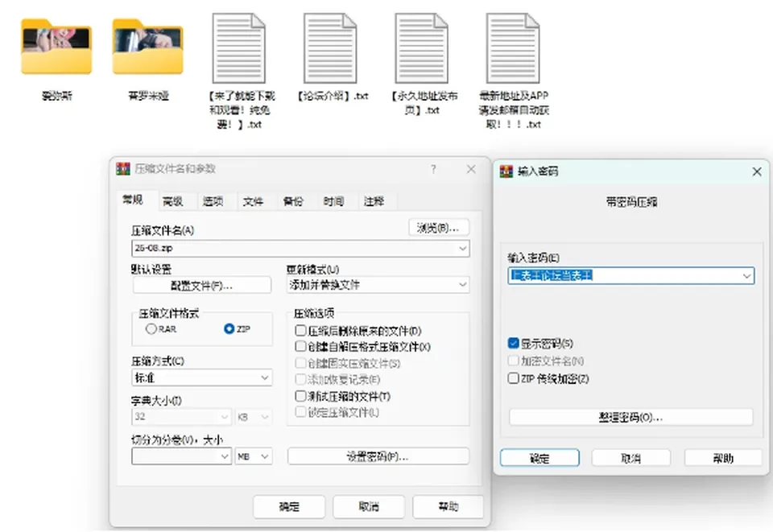This screenshot has height=532, width=773.
Task: Select the 【来了就能下载和观看】.txt file icon
Action: pyautogui.click(x=239, y=48)
